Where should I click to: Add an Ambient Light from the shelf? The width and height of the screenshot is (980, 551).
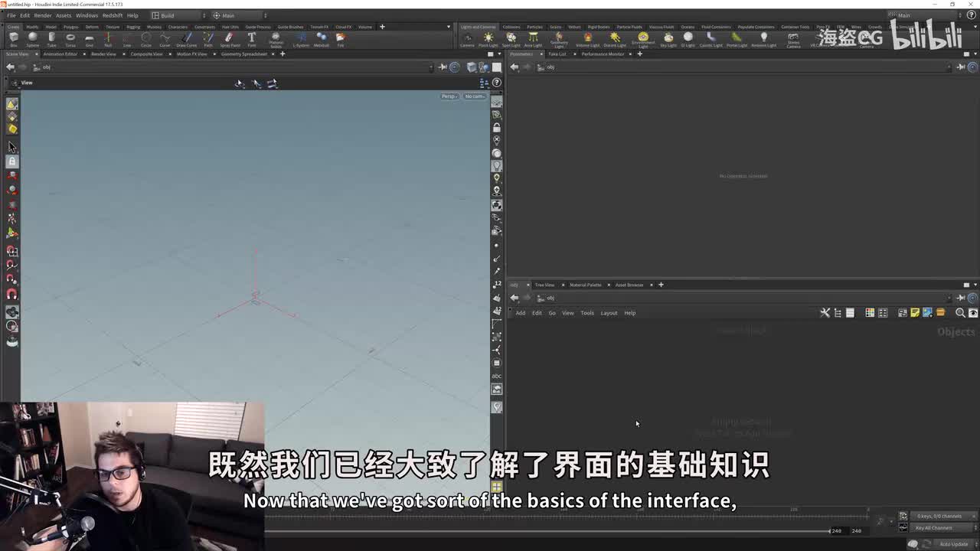(763, 39)
